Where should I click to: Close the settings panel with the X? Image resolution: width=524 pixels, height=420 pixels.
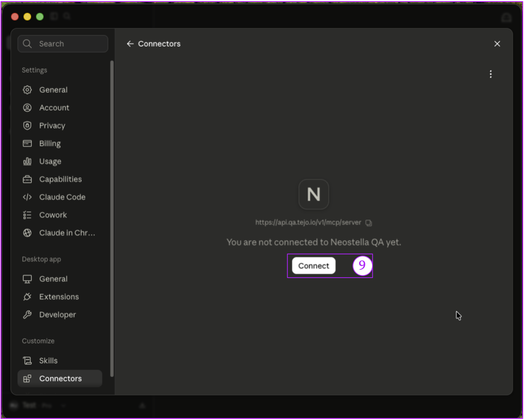497,44
